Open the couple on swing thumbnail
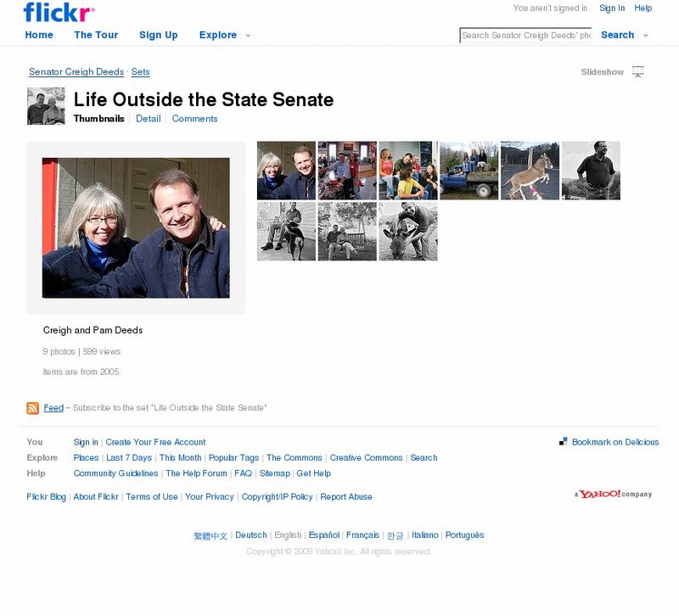The width and height of the screenshot is (679, 616). [x=347, y=232]
